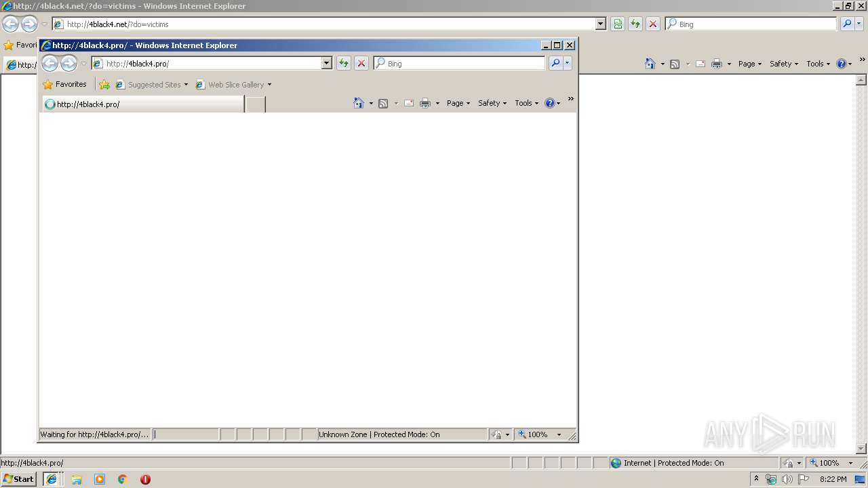Expand zoom dropdown in background window status bar
The image size is (868, 488).
pyautogui.click(x=850, y=463)
